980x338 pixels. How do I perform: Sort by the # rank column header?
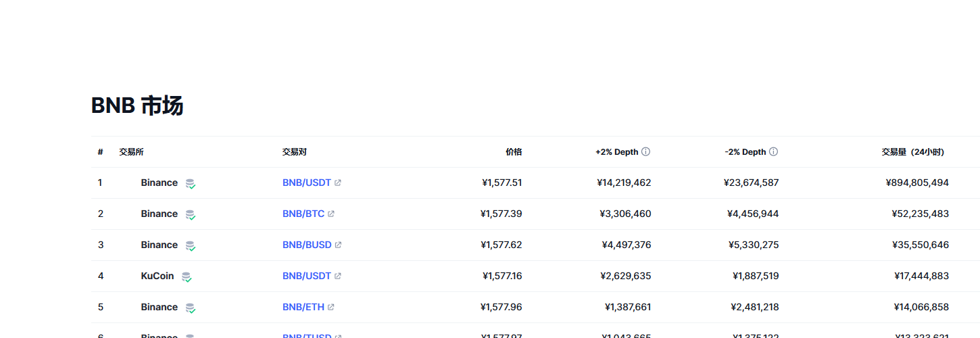pyautogui.click(x=100, y=152)
